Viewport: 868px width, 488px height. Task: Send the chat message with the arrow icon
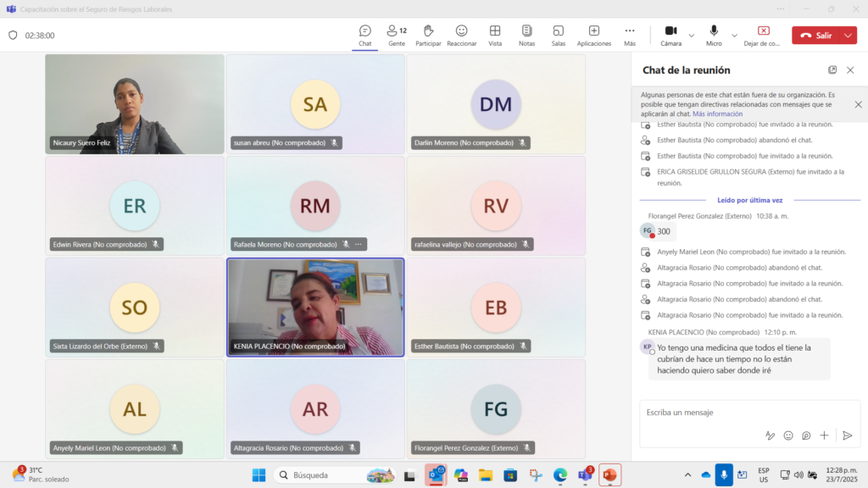848,435
